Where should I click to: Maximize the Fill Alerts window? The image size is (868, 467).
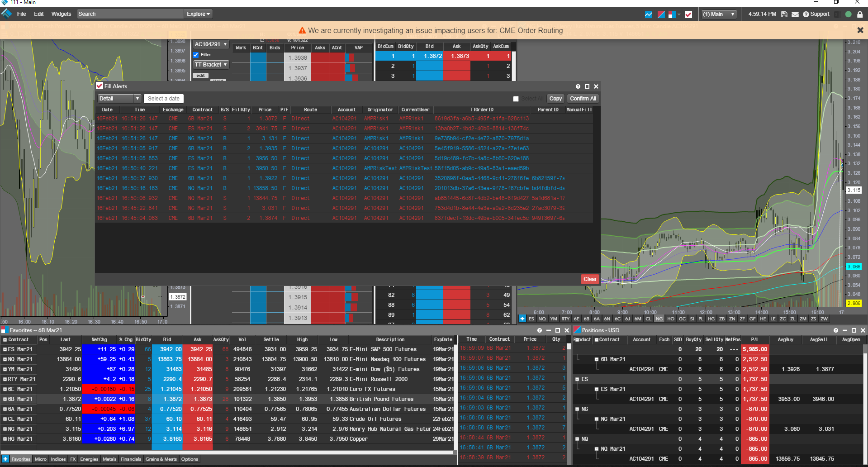587,86
